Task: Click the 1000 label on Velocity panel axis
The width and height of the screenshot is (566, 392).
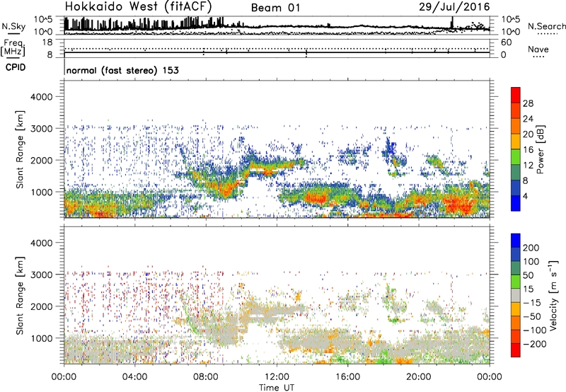Action: tap(42, 339)
